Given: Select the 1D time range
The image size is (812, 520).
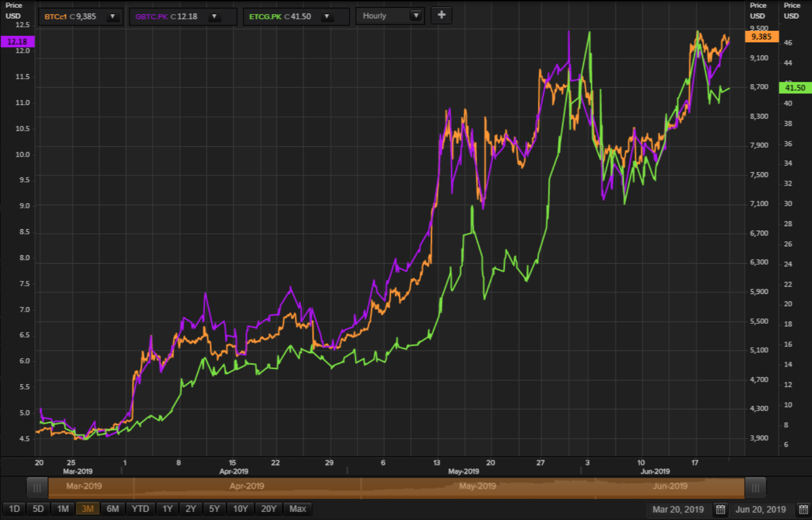Looking at the screenshot, I should pos(14,509).
